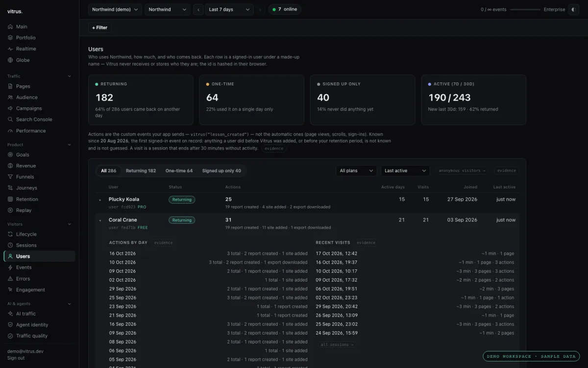The width and height of the screenshot is (588, 368).
Task: Collapse the Product sidebar section
Action: (69, 145)
